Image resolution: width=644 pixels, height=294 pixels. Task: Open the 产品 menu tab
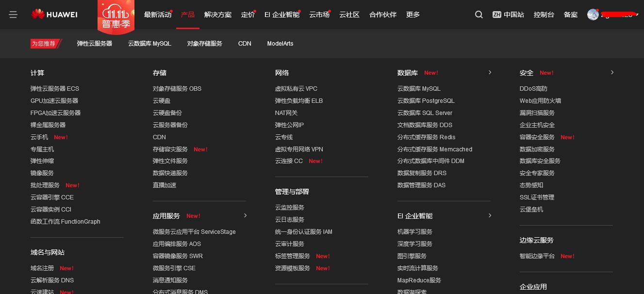pyautogui.click(x=187, y=15)
